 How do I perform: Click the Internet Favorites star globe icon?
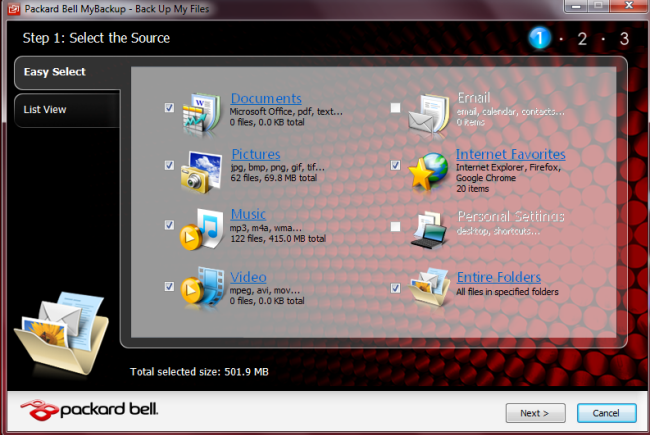pyautogui.click(x=428, y=172)
